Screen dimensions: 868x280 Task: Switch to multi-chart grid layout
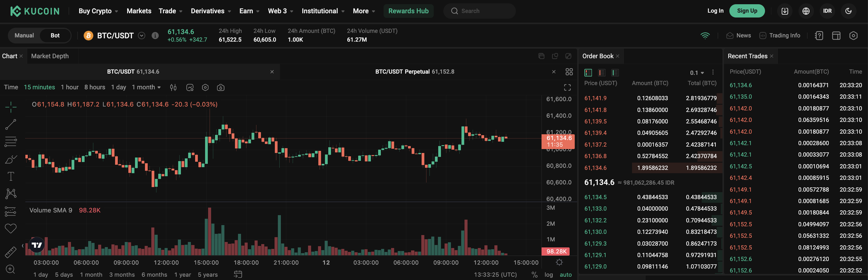(x=569, y=72)
